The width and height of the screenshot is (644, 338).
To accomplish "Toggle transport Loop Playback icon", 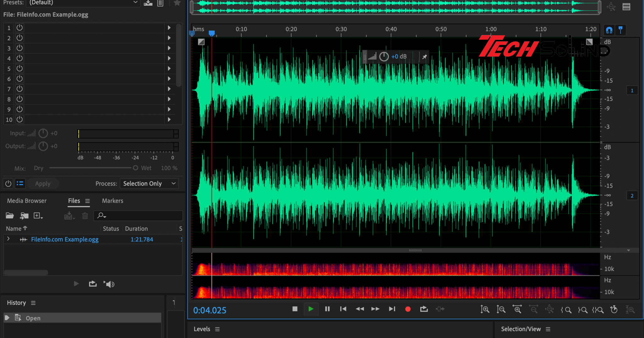I will tap(424, 309).
